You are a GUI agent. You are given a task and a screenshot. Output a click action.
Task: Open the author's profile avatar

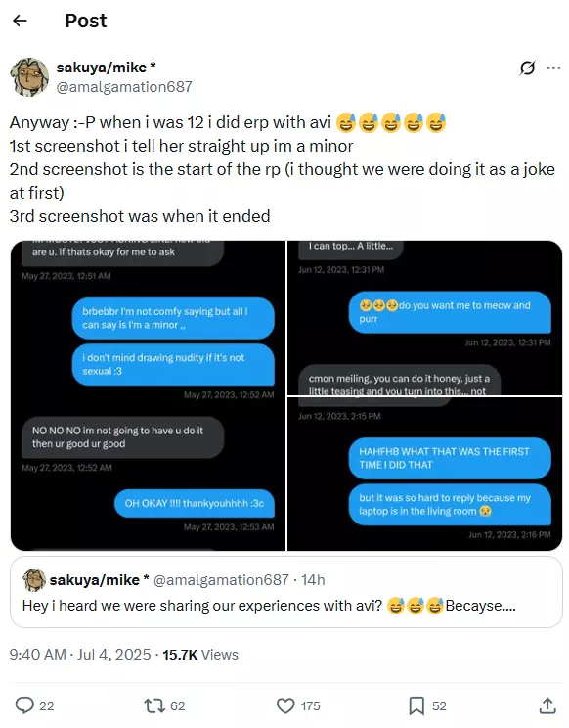pyautogui.click(x=29, y=77)
